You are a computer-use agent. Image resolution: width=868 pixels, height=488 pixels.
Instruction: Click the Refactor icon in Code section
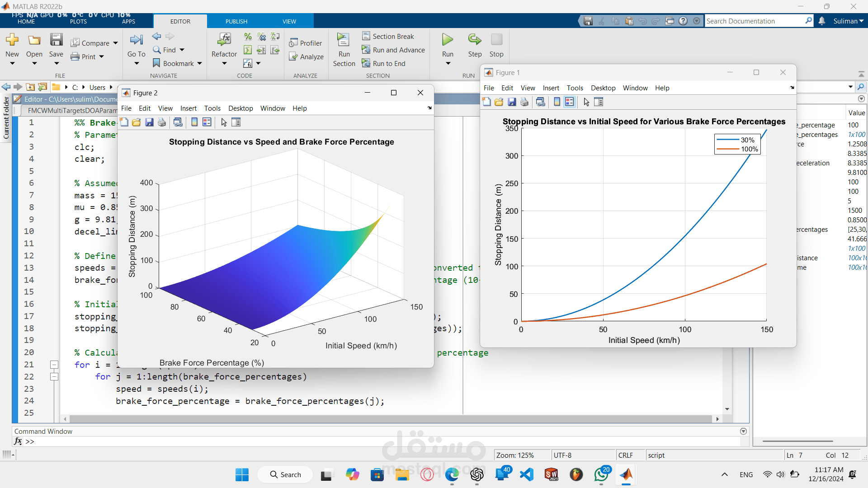click(x=224, y=40)
